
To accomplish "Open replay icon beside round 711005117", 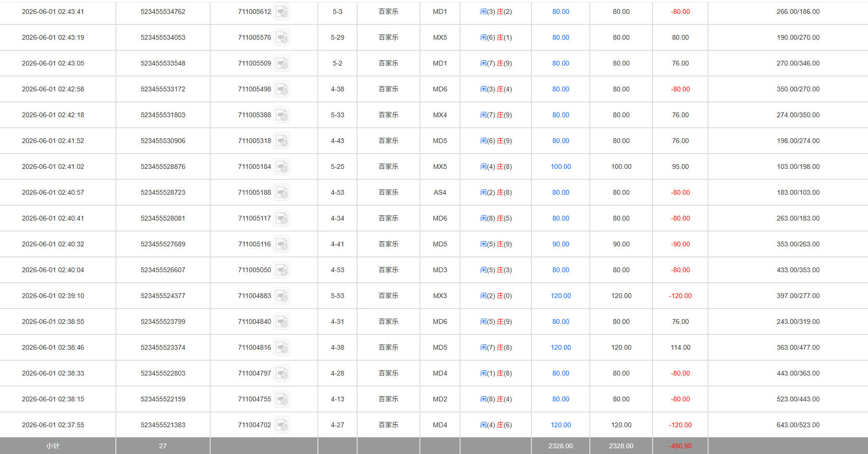I will click(282, 219).
